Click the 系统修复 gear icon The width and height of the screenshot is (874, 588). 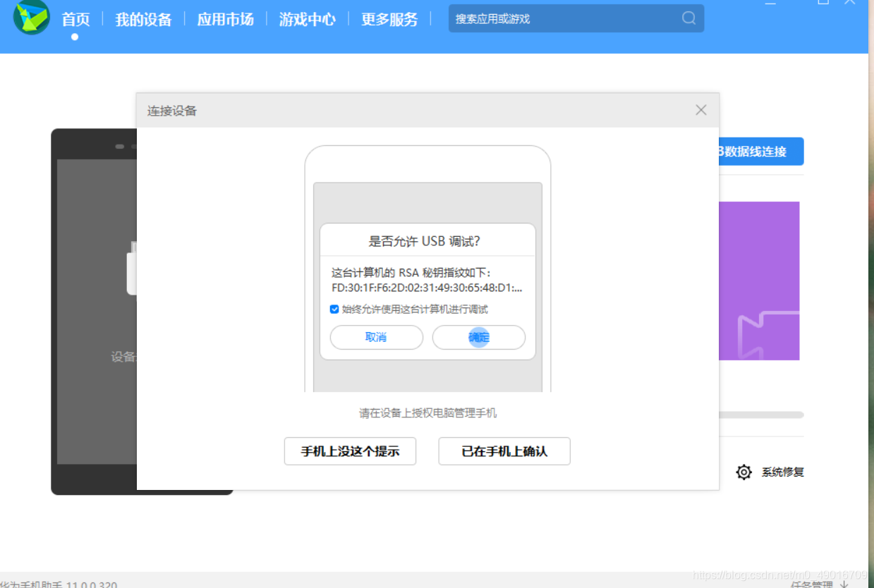(743, 472)
